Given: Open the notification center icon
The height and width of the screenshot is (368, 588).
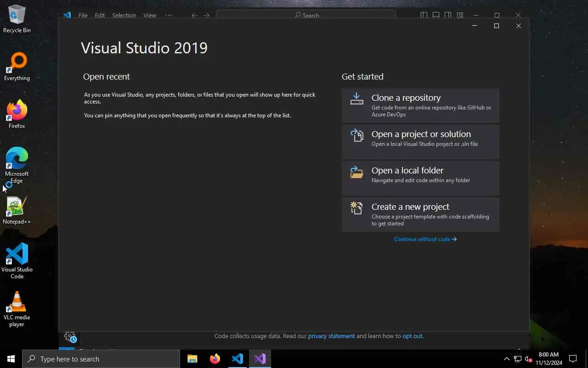Looking at the screenshot, I should tap(573, 359).
